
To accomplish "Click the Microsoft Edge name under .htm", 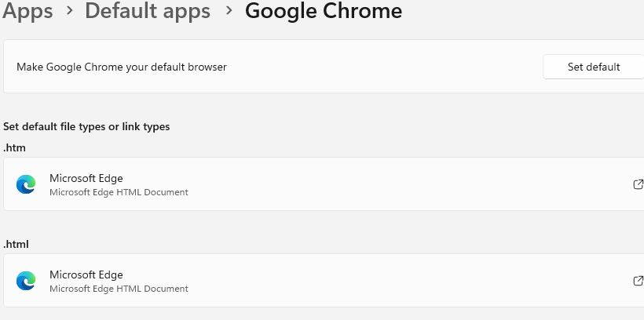I will tap(86, 178).
